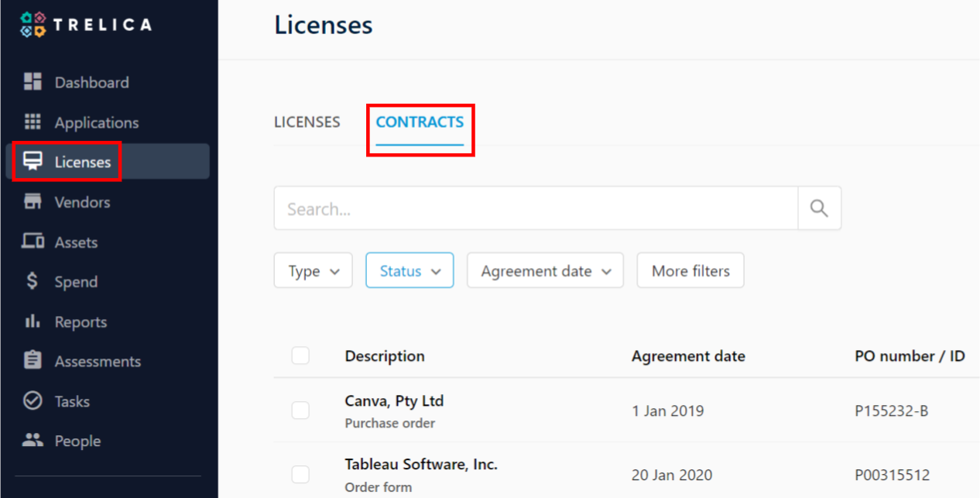The image size is (980, 498).
Task: Click the Assets devices icon
Action: click(33, 242)
